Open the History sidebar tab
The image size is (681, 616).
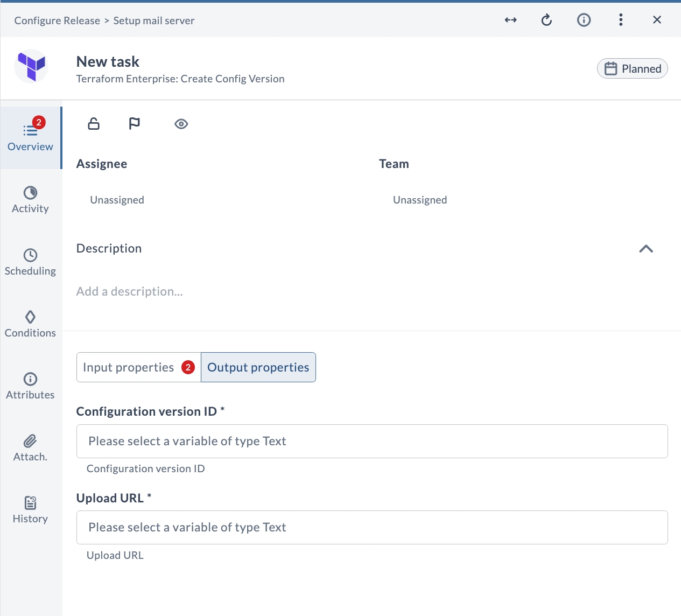[31, 510]
